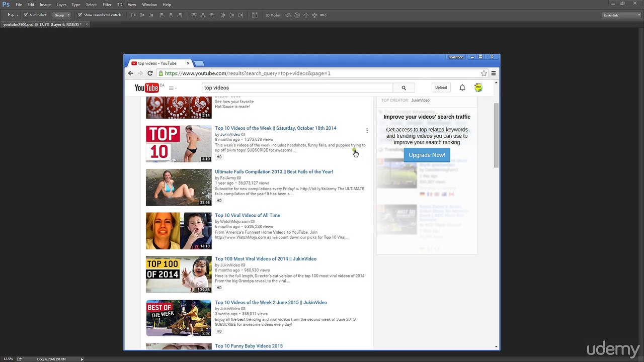The height and width of the screenshot is (362, 644).
Task: Open the YouTube notifications bell
Action: [462, 88]
